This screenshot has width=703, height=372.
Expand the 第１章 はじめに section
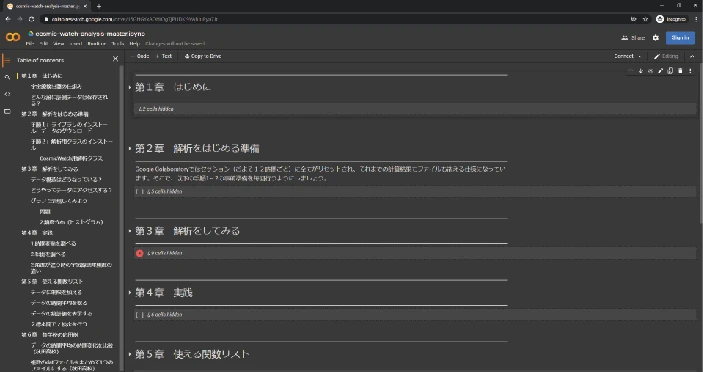tap(130, 87)
